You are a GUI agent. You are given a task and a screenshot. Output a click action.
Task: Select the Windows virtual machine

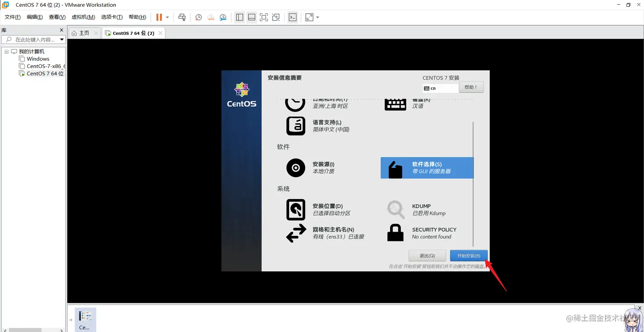38,59
